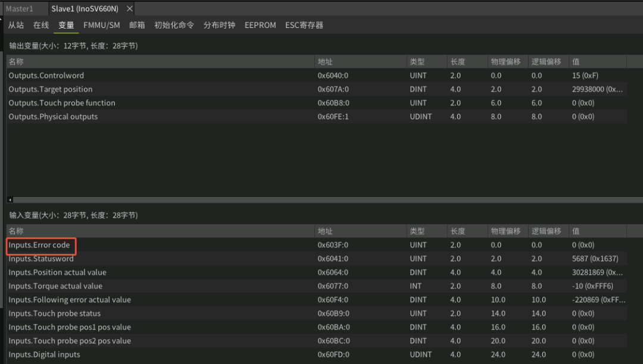This screenshot has height=364, width=643.
Task: Select the Slave1 (InoSV660N) tab
Action: click(x=85, y=8)
